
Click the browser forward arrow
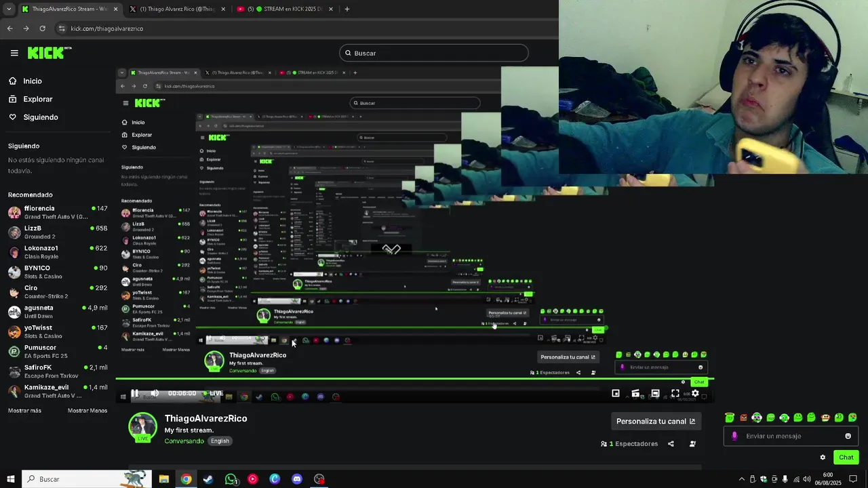pyautogui.click(x=26, y=28)
